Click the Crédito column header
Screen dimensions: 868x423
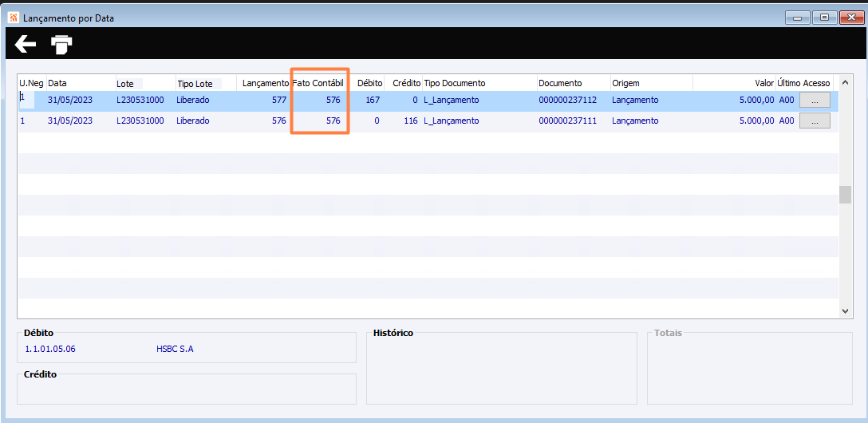point(407,83)
